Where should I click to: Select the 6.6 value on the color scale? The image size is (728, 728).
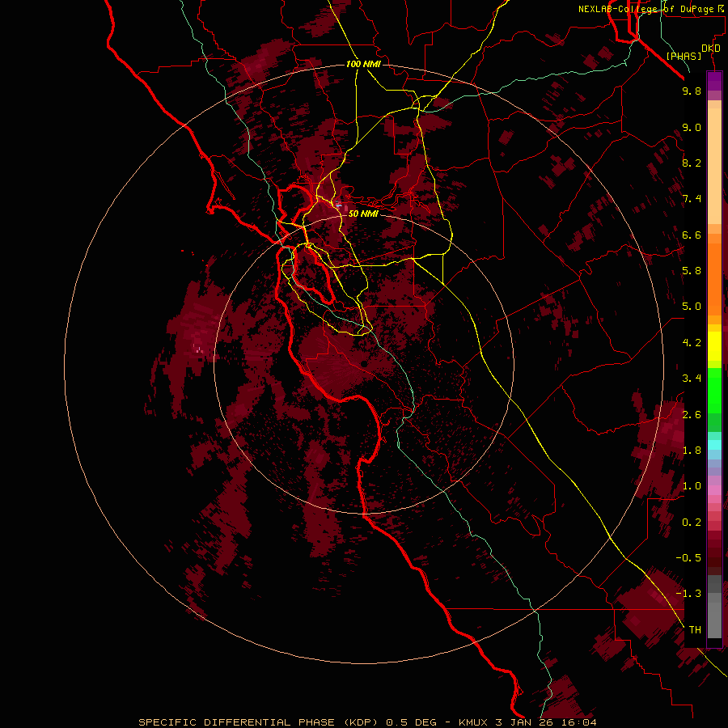pyautogui.click(x=692, y=235)
